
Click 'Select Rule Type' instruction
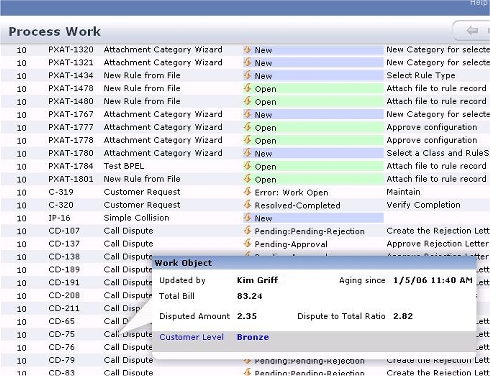[421, 75]
